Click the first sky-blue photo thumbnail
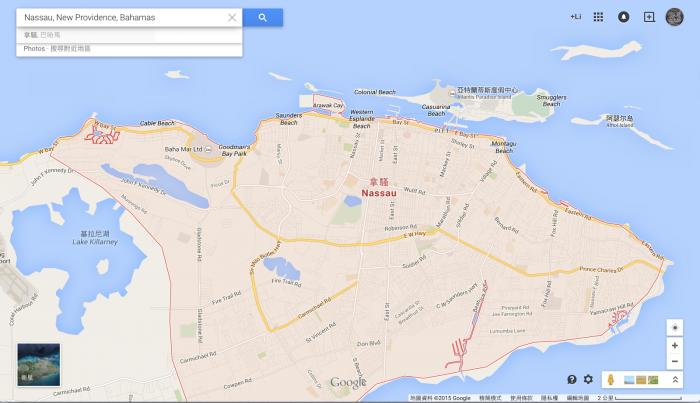Viewport: 700px width, 403px height. [x=629, y=380]
